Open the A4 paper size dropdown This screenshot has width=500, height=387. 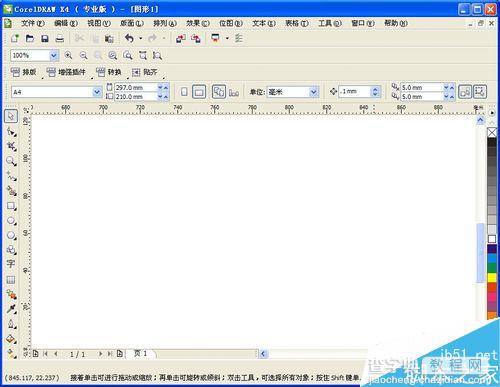pyautogui.click(x=97, y=92)
